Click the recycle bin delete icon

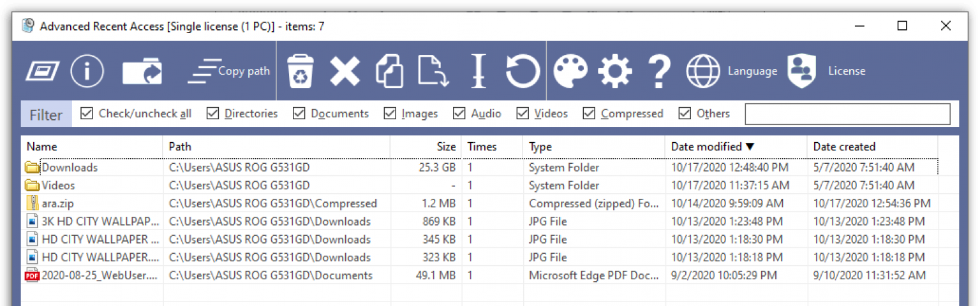pos(300,71)
